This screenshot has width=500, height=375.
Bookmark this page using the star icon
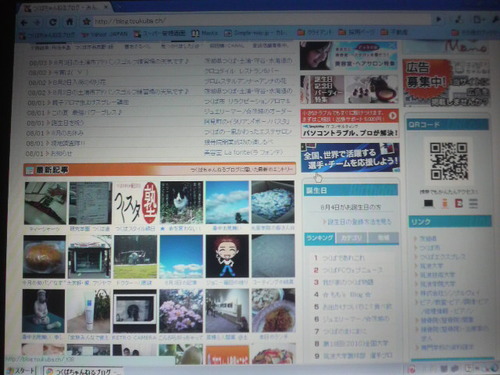point(87,22)
